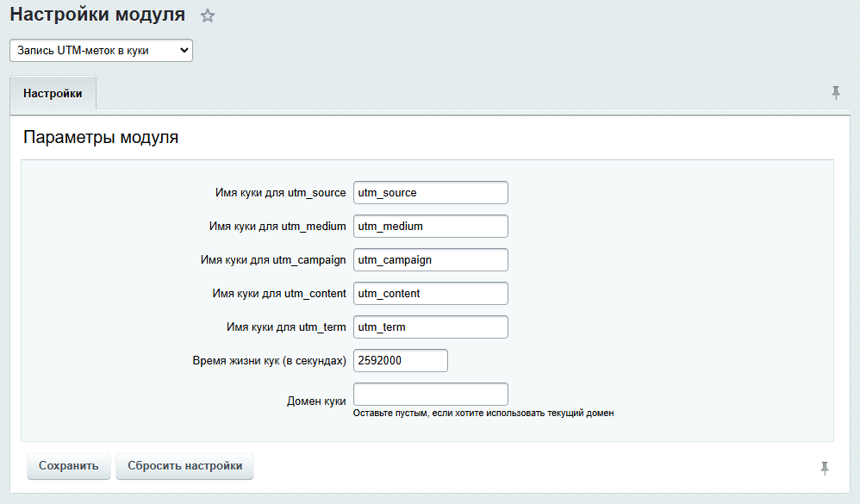The height and width of the screenshot is (504, 860).
Task: Focus the utm_term cookie name field
Action: pos(430,327)
